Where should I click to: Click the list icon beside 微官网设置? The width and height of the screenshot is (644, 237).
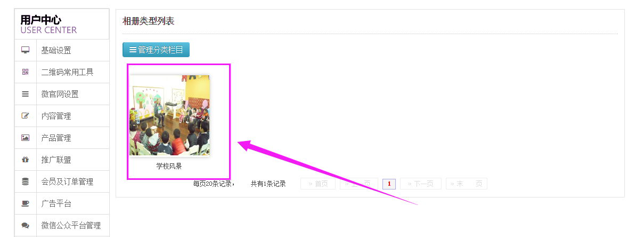[25, 94]
